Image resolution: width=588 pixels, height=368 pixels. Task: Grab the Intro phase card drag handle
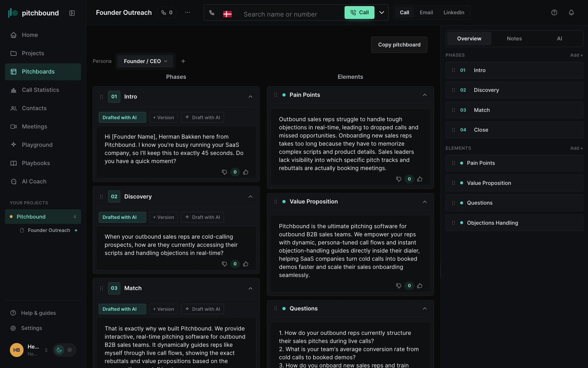coord(101,97)
